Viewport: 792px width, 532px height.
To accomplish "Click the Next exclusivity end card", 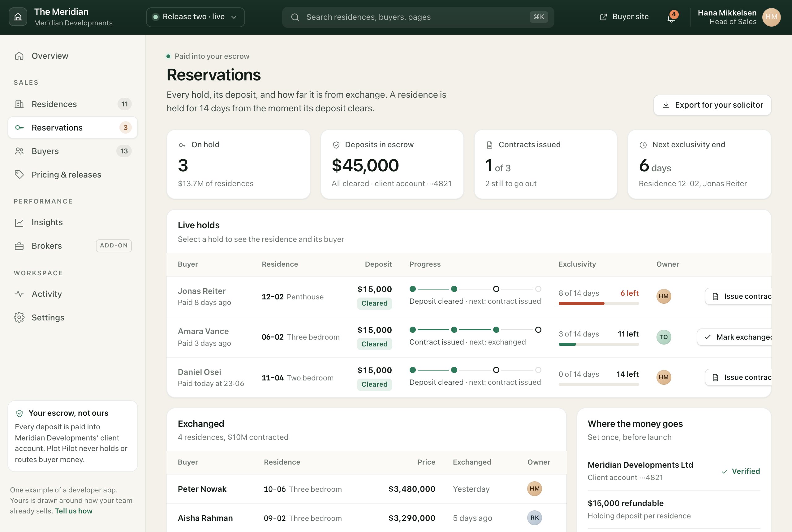I will point(699,164).
